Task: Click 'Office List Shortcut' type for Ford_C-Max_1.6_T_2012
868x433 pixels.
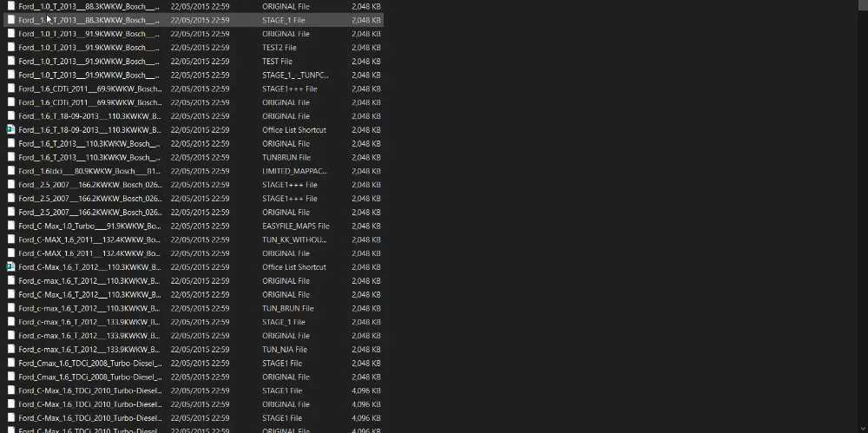Action: point(294,267)
